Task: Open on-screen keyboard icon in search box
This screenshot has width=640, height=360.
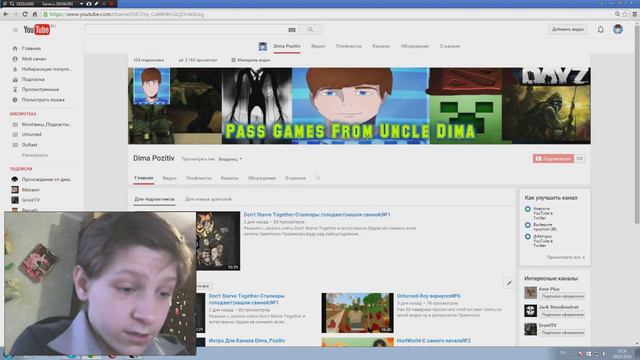Action: coord(292,29)
